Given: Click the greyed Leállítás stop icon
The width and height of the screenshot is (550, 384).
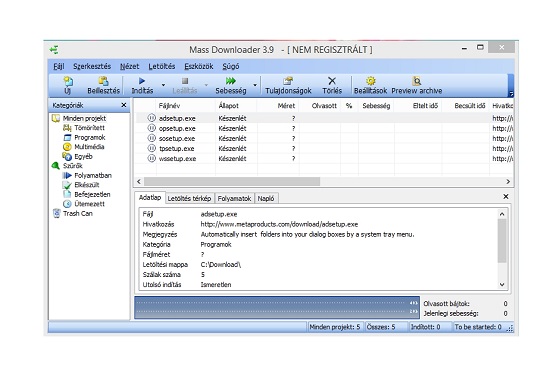Looking at the screenshot, I should pyautogui.click(x=185, y=81).
